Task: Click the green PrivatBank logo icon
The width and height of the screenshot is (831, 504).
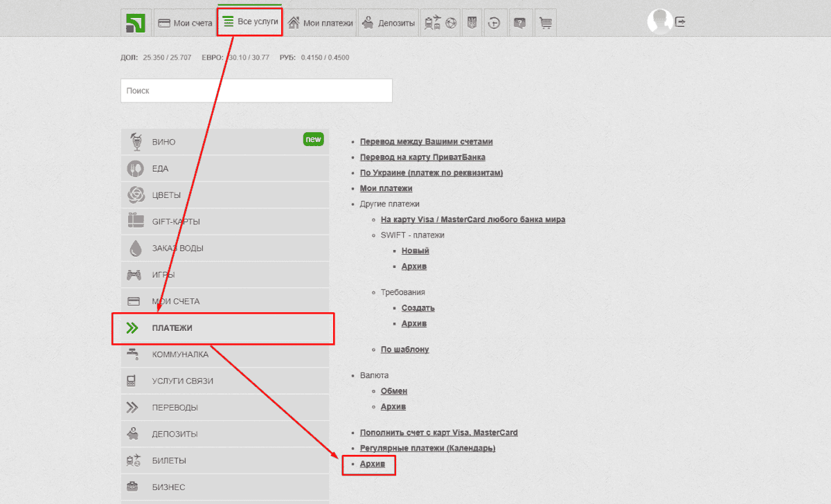Action: 135,23
